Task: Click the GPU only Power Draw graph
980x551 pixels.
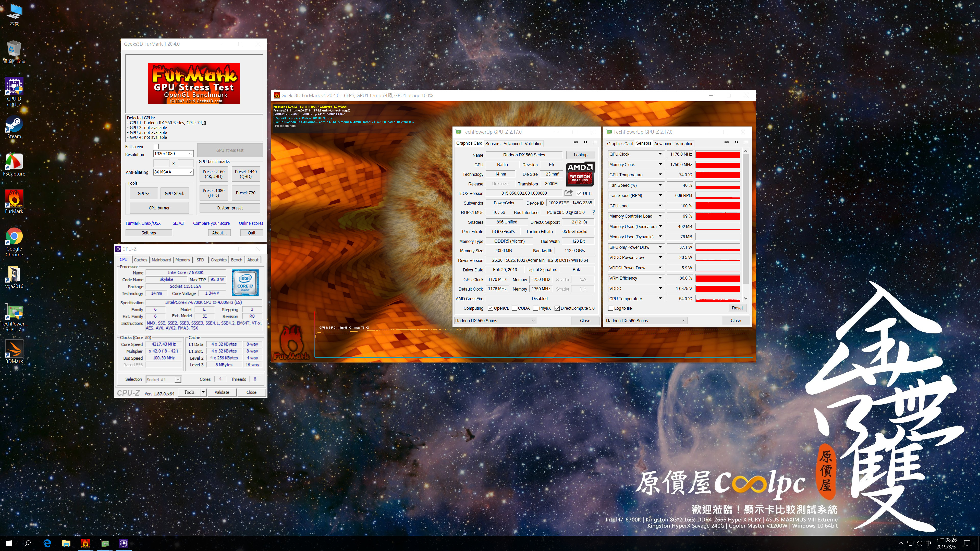Action: (717, 247)
